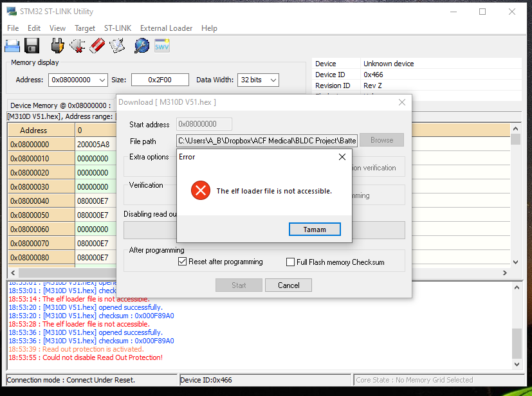The image size is (532, 396).
Task: Select address row 0x08000080
Action: (41, 258)
